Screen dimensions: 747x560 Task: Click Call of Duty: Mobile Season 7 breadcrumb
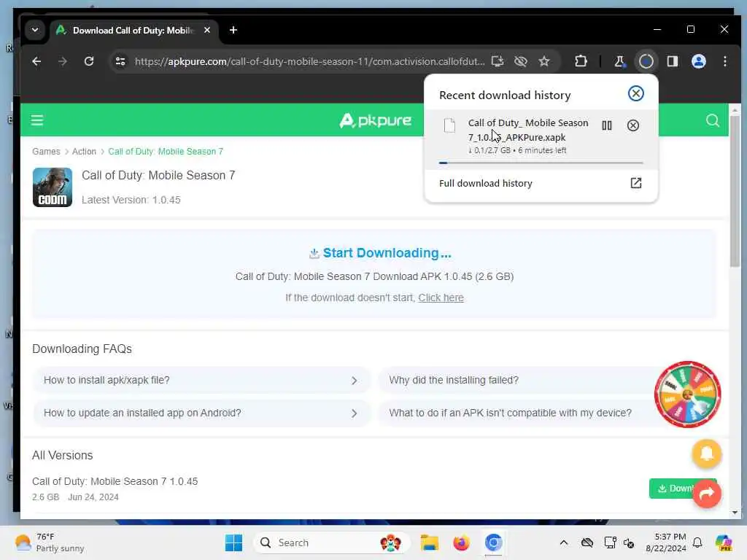166,152
